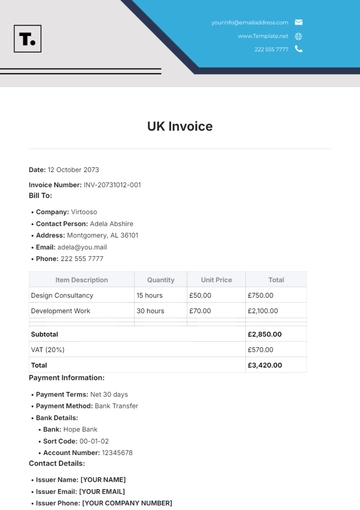Click email adela@you.mail
Image resolution: width=360 pixels, height=510 pixels.
(x=82, y=247)
